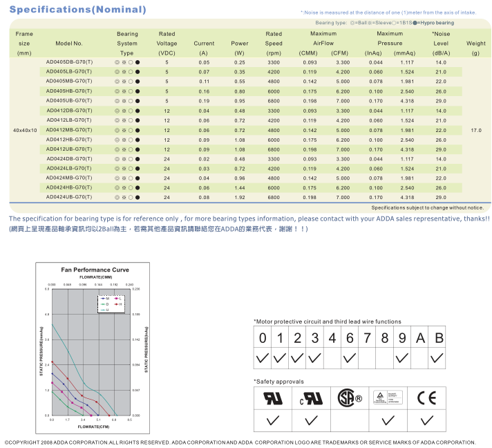Click the function code cell '4'
Viewport: 492px width, 448px height.
point(332,338)
